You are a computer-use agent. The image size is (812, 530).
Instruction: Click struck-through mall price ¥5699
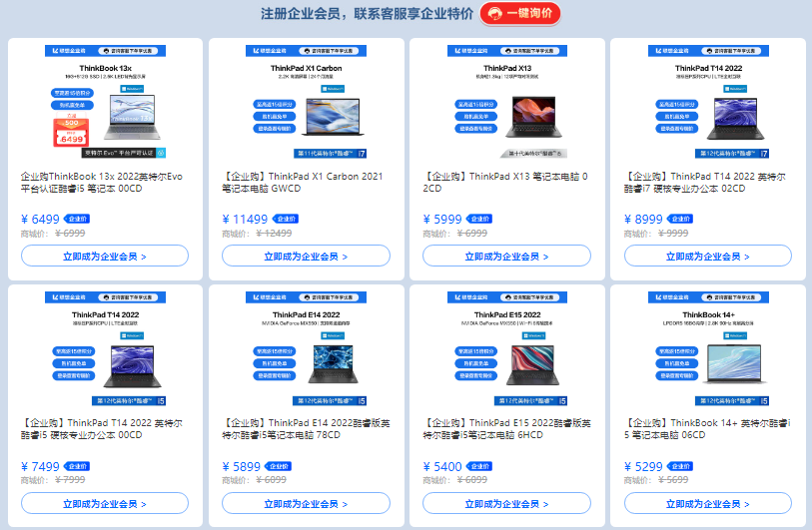(x=673, y=480)
